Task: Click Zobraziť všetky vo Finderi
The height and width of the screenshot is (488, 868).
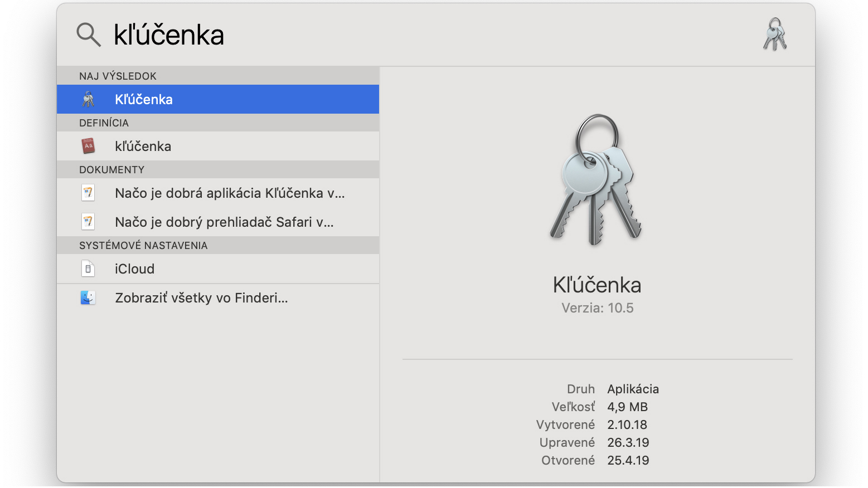Action: point(218,297)
